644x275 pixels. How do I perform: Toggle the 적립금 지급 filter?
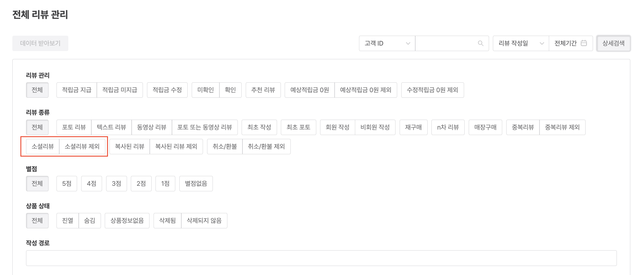pos(77,90)
